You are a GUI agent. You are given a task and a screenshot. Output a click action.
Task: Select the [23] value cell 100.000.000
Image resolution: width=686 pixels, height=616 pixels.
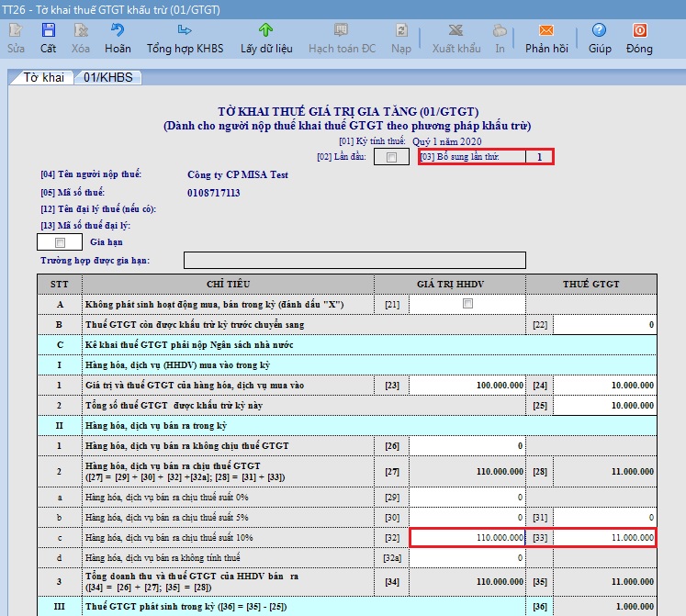click(467, 386)
